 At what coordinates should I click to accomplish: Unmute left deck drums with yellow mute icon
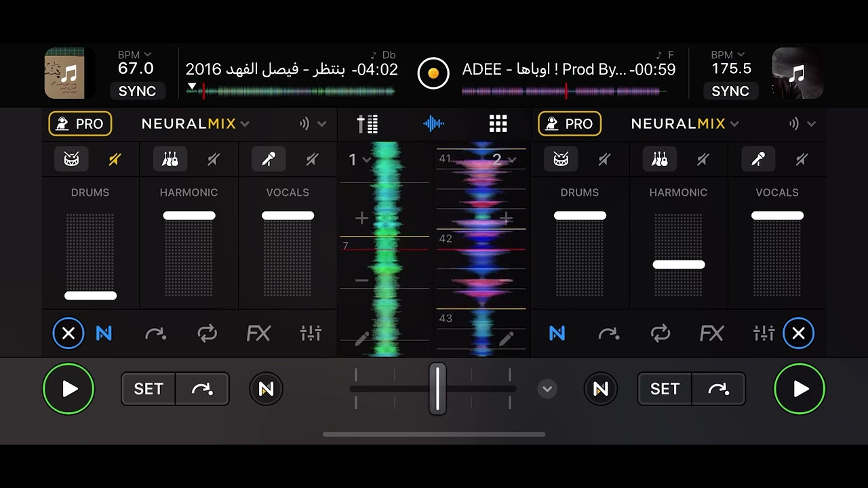(x=115, y=159)
